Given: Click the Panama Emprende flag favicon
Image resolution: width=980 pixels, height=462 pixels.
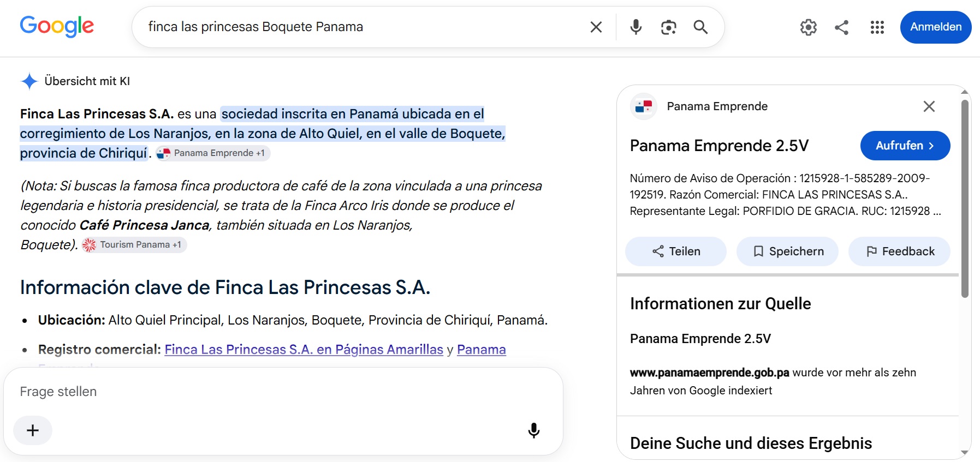Looking at the screenshot, I should (644, 106).
